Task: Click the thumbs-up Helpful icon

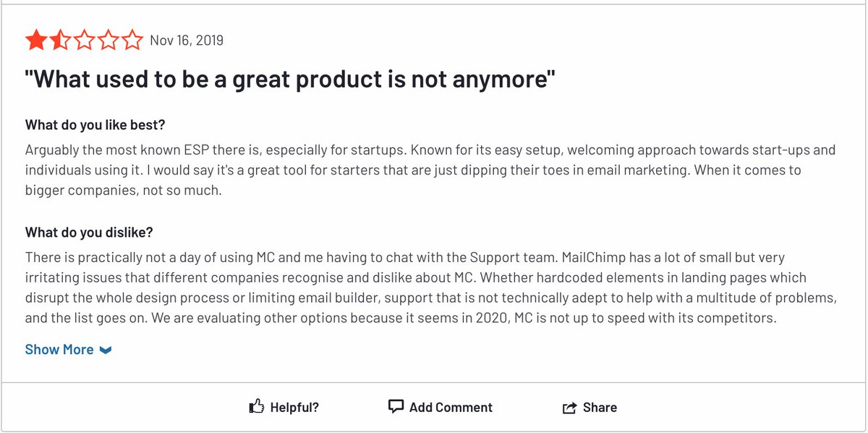Action: (256, 407)
